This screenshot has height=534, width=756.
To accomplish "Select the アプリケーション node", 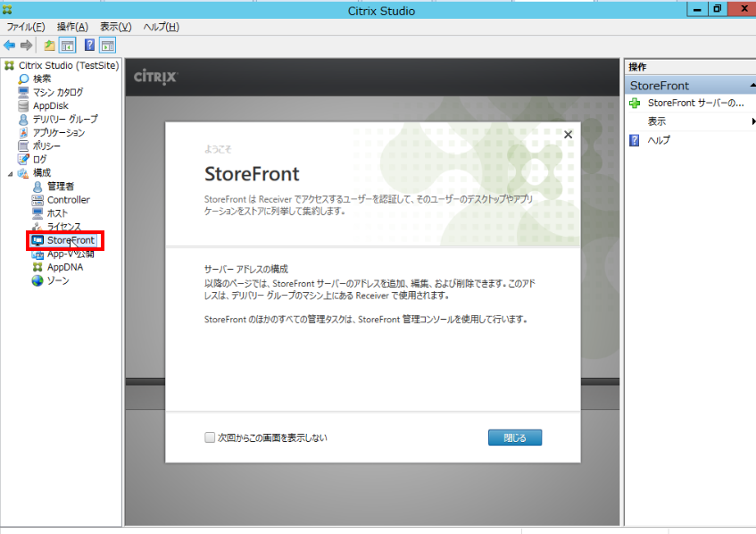I will click(59, 132).
